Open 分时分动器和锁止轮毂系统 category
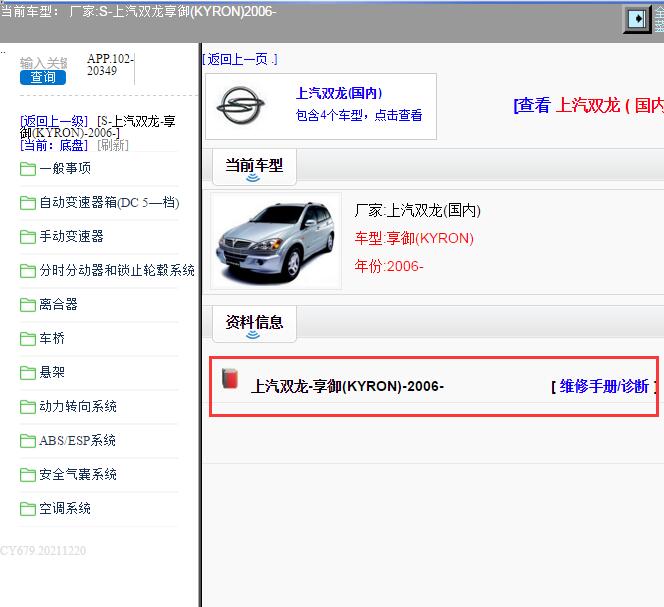The width and height of the screenshot is (664, 607). 117,270
